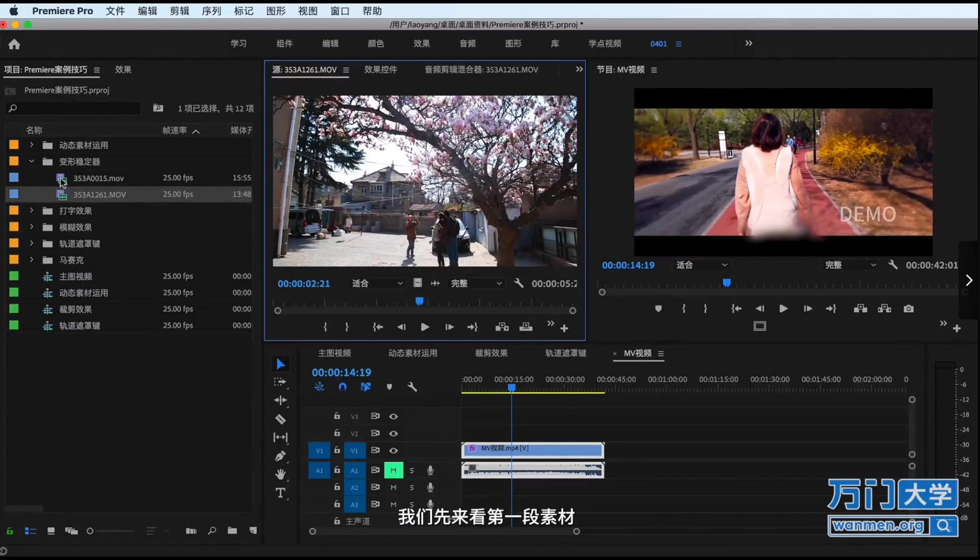980x560 pixels.
Task: Open the 适合 zoom dropdown in source monitor
Action: 377,283
